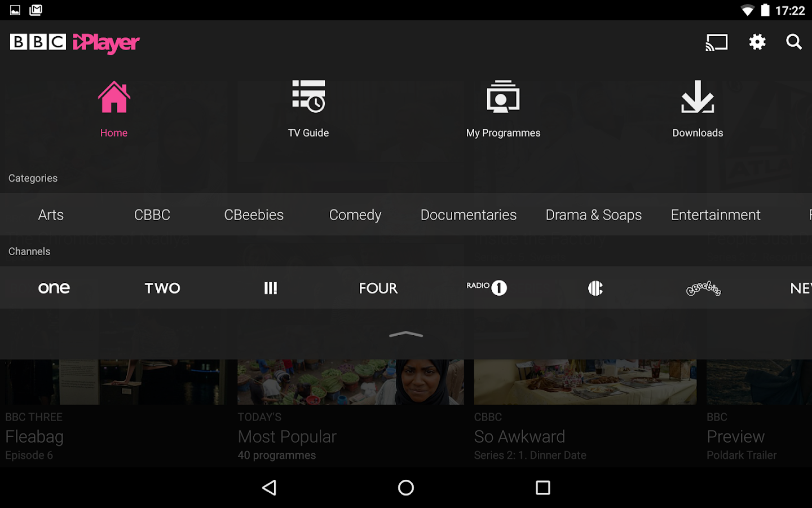Select the Radio 1 channel logo
Viewport: 812px width, 508px height.
point(487,288)
